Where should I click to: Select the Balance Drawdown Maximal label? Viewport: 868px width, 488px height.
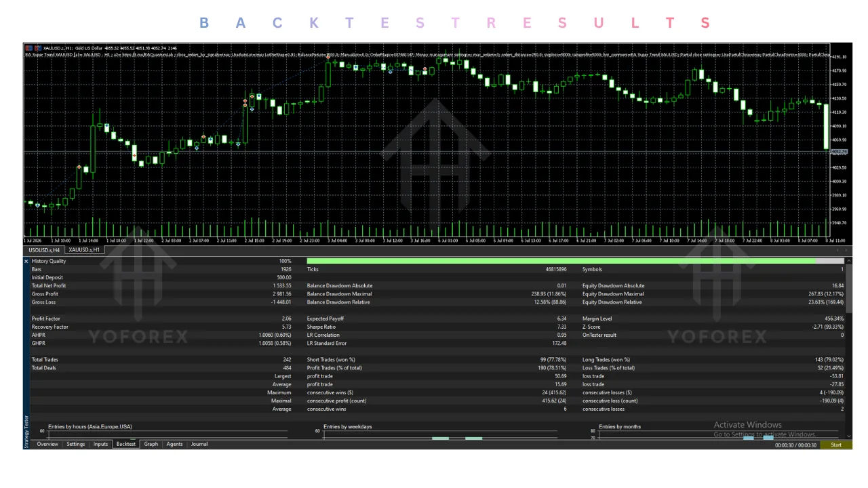pos(340,294)
